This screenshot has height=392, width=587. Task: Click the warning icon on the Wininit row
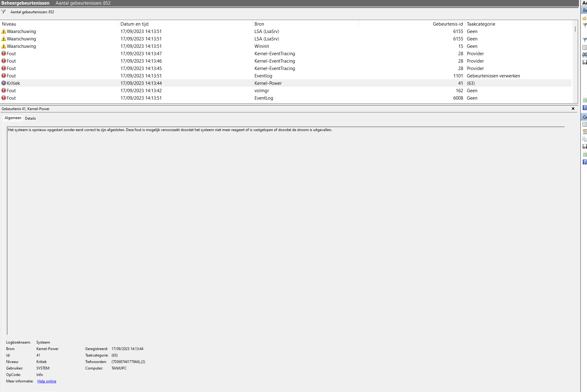(x=4, y=46)
